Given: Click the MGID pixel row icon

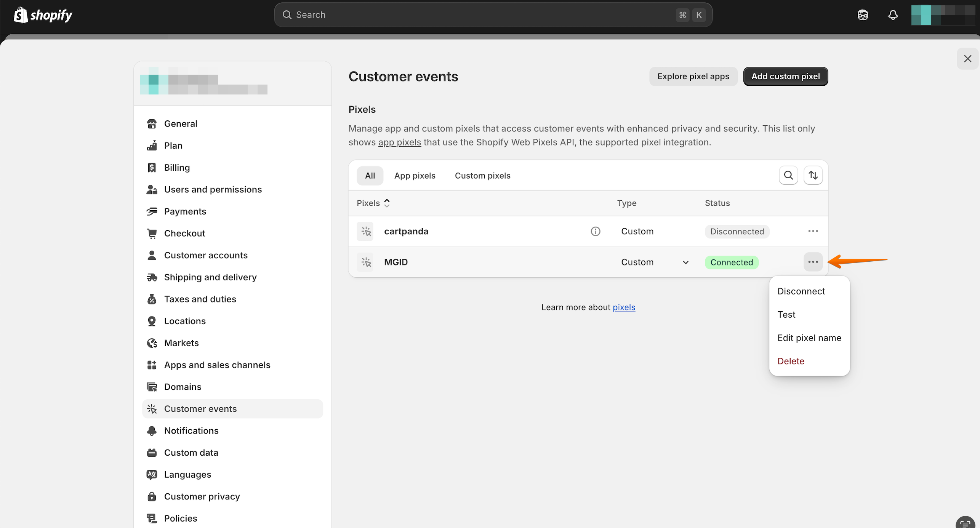Looking at the screenshot, I should click(x=366, y=262).
